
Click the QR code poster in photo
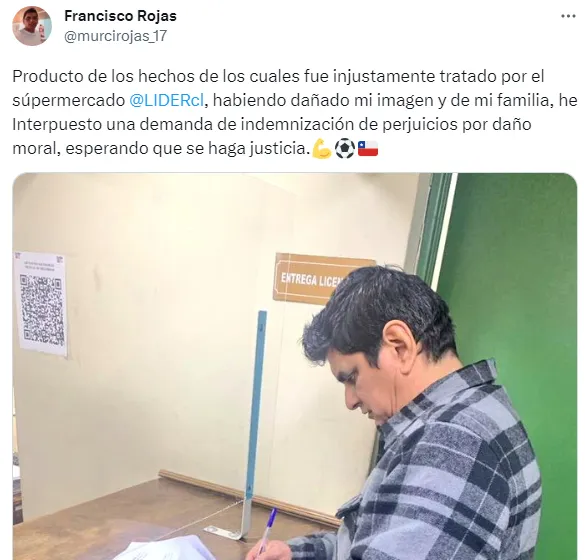tap(41, 304)
